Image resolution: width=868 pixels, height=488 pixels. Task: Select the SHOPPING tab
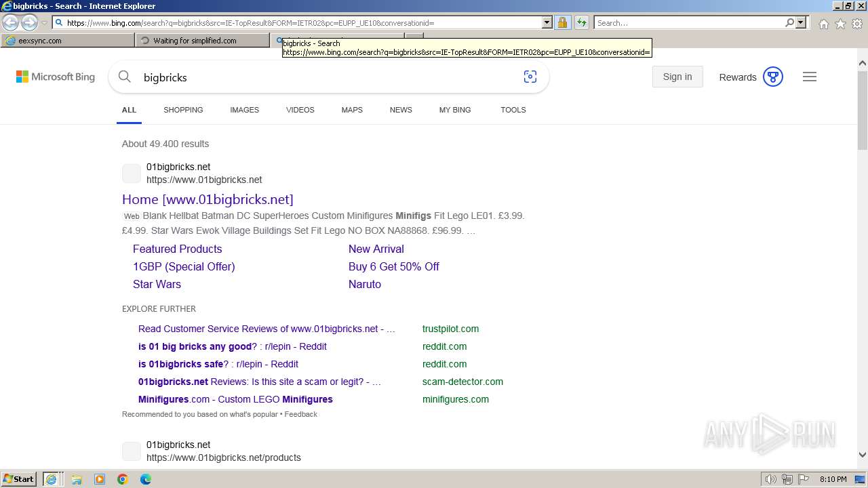tap(183, 110)
